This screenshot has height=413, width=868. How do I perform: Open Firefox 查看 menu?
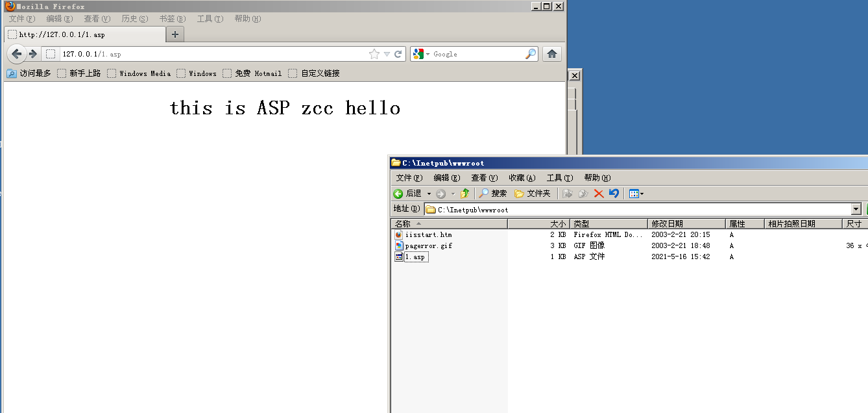pos(97,19)
